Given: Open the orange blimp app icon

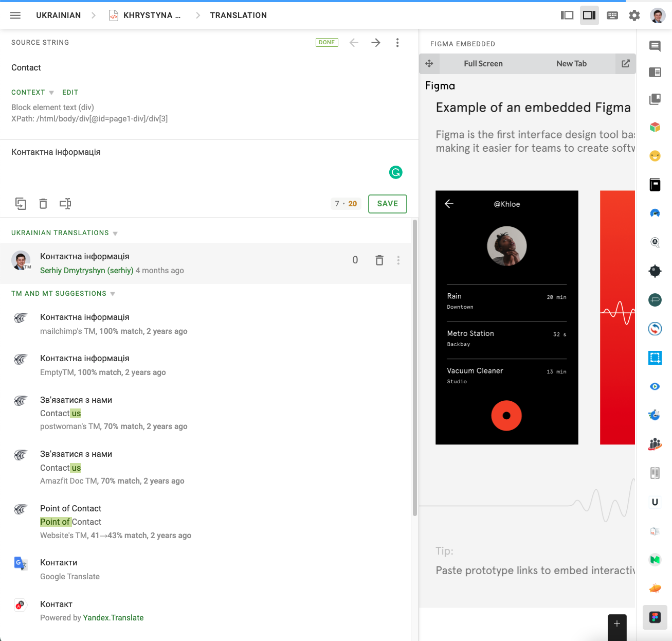Looking at the screenshot, I should pyautogui.click(x=655, y=588).
